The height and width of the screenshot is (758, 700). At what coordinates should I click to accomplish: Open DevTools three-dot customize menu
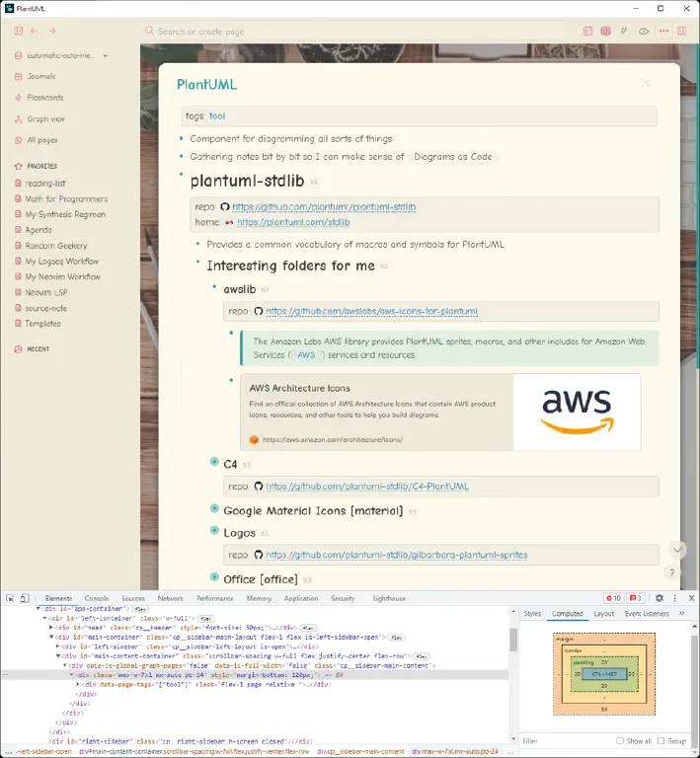(675, 598)
